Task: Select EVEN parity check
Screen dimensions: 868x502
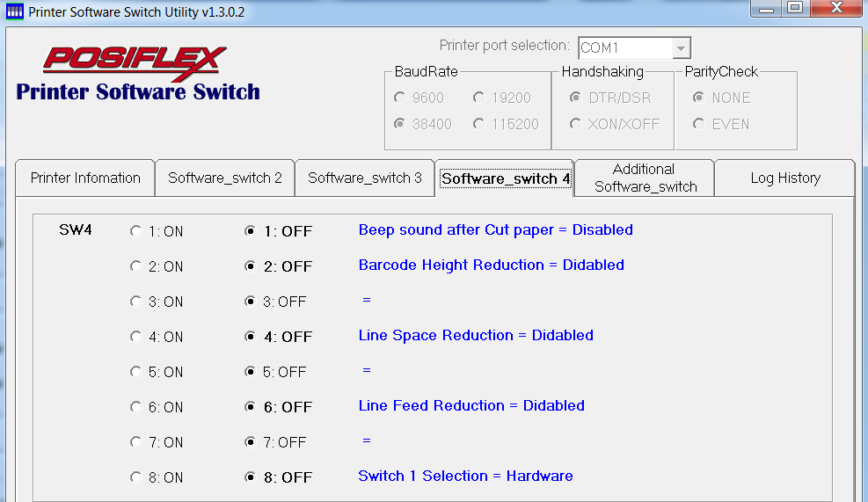Action: 698,124
